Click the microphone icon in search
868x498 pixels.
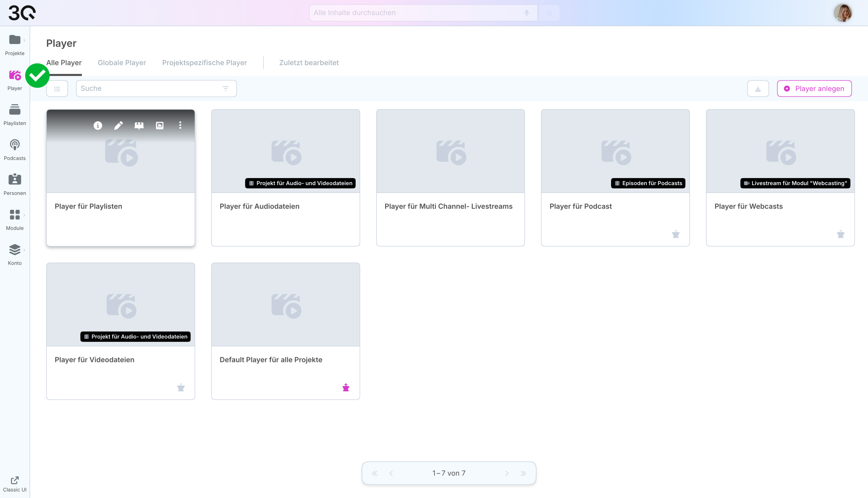pyautogui.click(x=527, y=13)
